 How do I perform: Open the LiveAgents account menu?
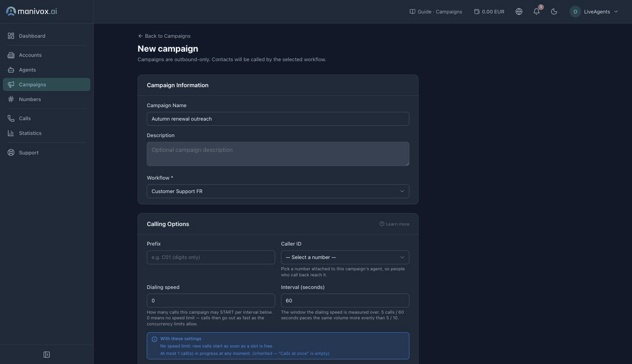click(594, 12)
